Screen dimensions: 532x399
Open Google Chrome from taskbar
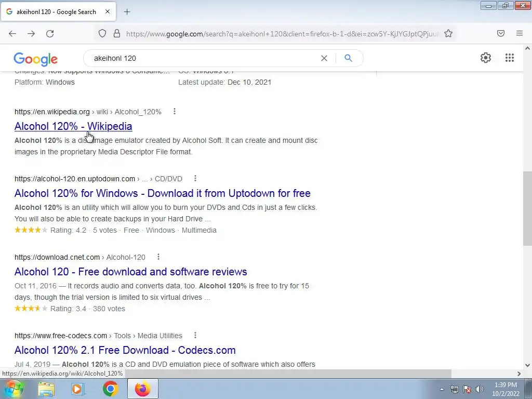[x=111, y=389]
